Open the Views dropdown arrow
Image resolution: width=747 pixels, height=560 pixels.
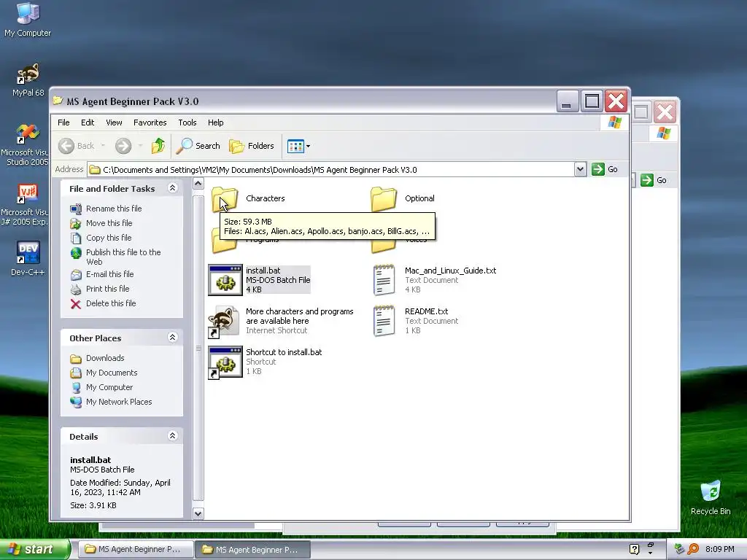[x=309, y=146]
